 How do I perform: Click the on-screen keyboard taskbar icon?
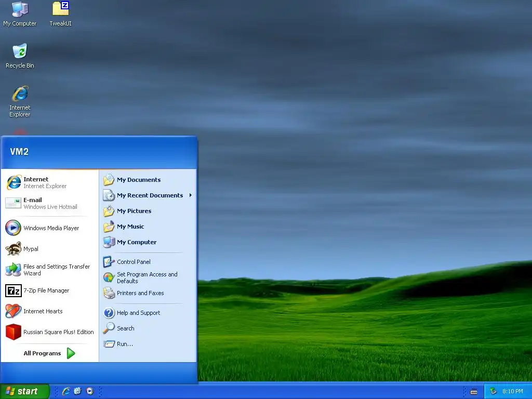coord(474,392)
